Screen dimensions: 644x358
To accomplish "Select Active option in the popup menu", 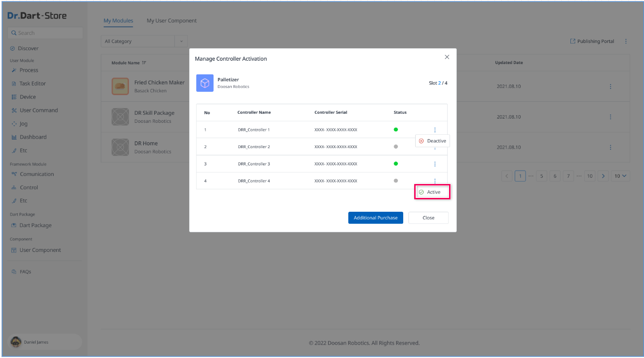I will (x=433, y=192).
